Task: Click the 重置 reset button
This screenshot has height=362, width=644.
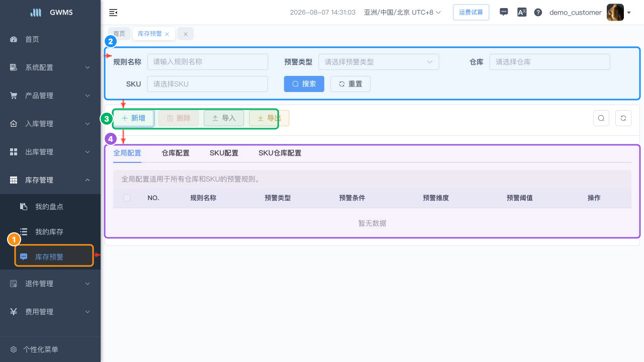Action: pyautogui.click(x=350, y=84)
